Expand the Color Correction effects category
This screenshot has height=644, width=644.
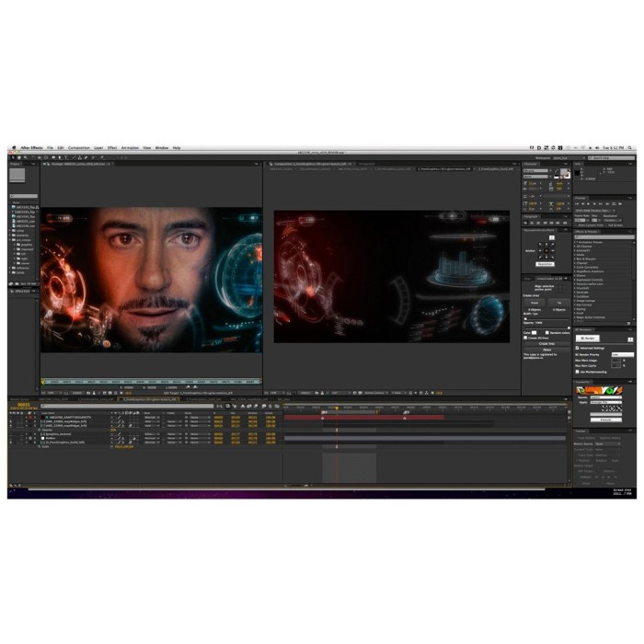pos(575,268)
